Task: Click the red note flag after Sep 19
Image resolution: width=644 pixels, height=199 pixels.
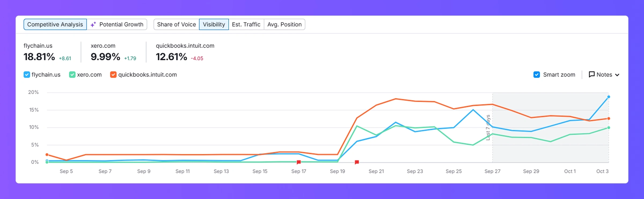Action: coord(357,162)
